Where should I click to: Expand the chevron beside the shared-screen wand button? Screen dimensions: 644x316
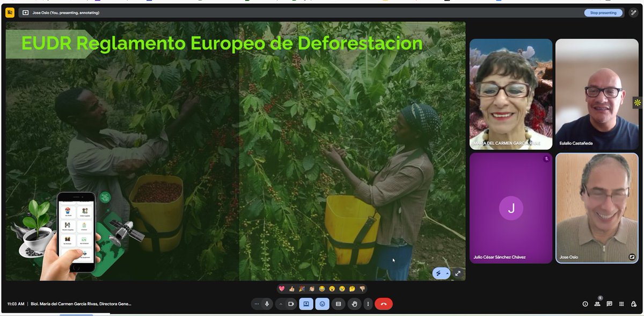448,274
